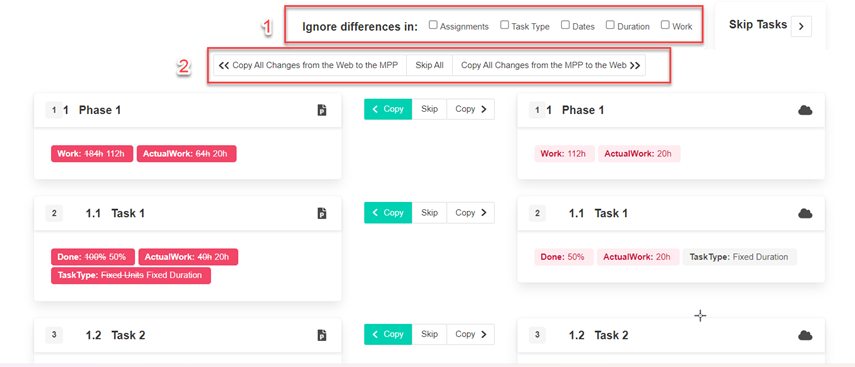This screenshot has width=855, height=367.
Task: Click row number badge 2 on left Task 1 card
Action: coord(54,213)
